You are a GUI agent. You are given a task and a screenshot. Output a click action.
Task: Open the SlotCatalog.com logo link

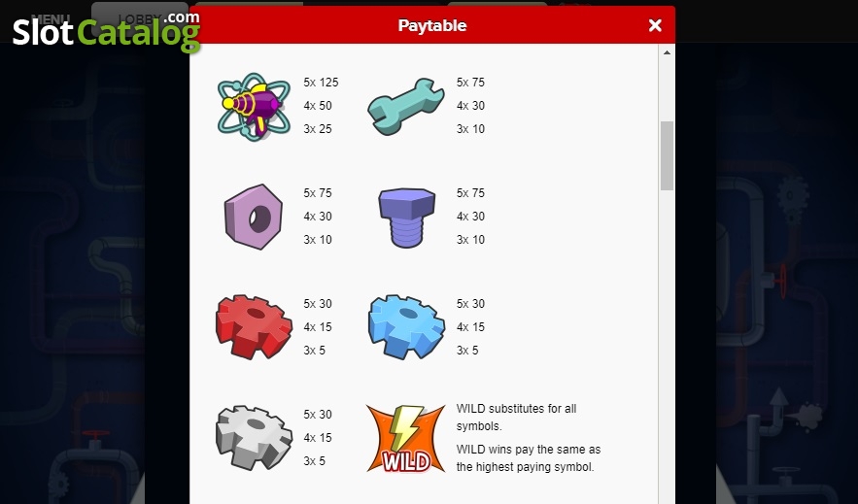click(x=106, y=32)
